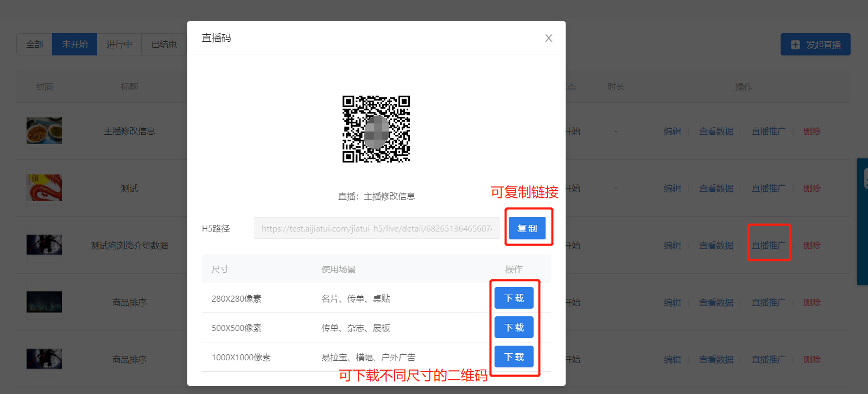Switch to the 进行中 tab
868x394 pixels.
coord(119,44)
